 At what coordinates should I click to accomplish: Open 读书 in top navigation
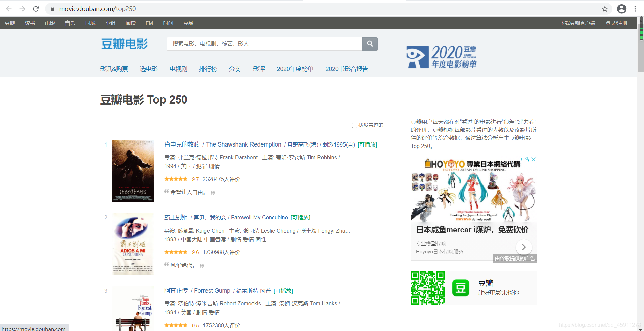click(x=30, y=23)
